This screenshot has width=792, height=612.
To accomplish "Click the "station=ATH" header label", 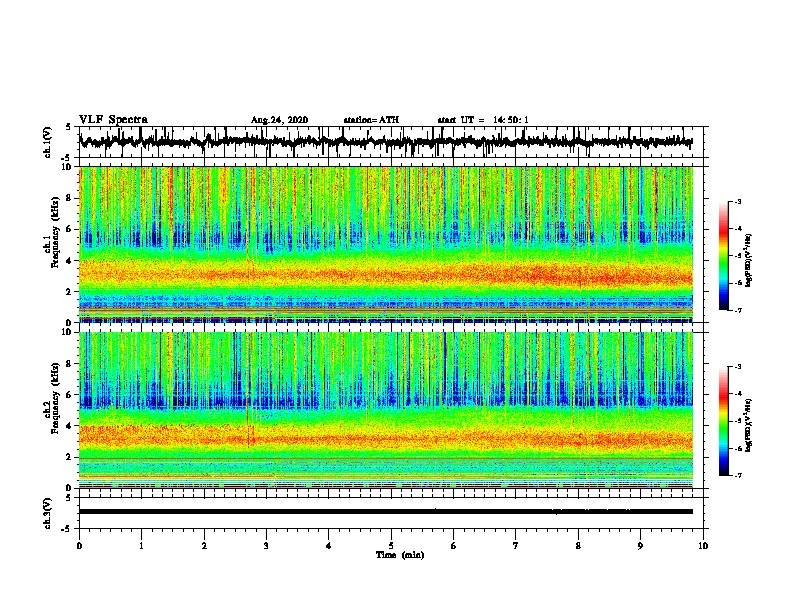I will pyautogui.click(x=371, y=120).
